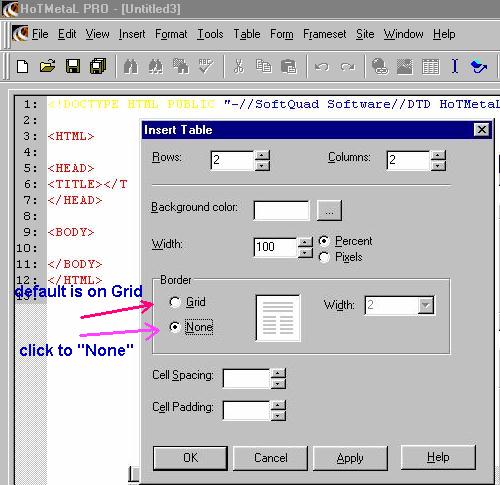This screenshot has height=485, width=500.
Task: Open the Frameset menu
Action: pos(324,34)
